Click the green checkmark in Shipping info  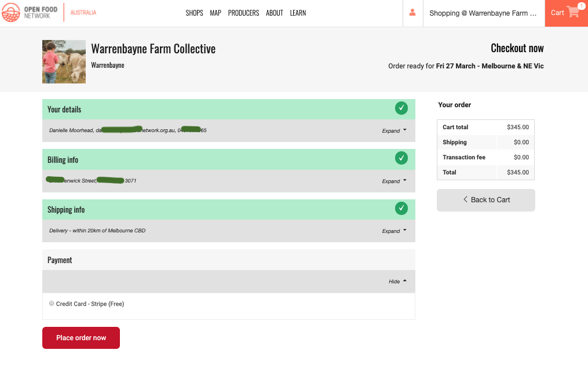tap(401, 208)
